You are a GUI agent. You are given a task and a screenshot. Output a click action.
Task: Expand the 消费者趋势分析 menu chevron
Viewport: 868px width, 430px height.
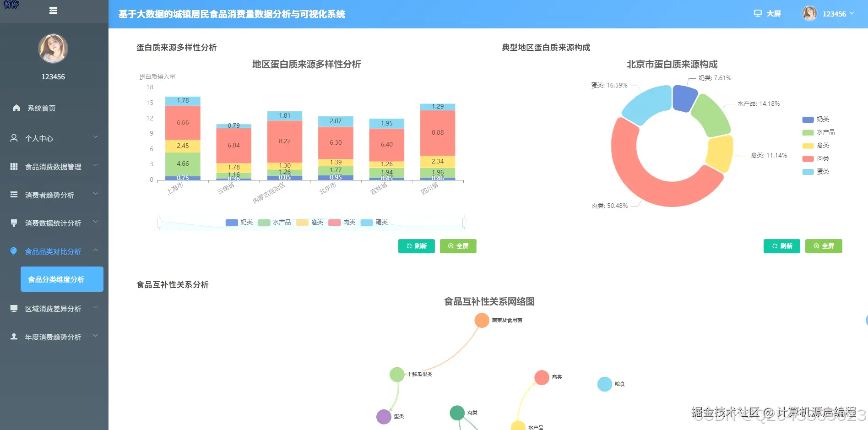click(95, 195)
